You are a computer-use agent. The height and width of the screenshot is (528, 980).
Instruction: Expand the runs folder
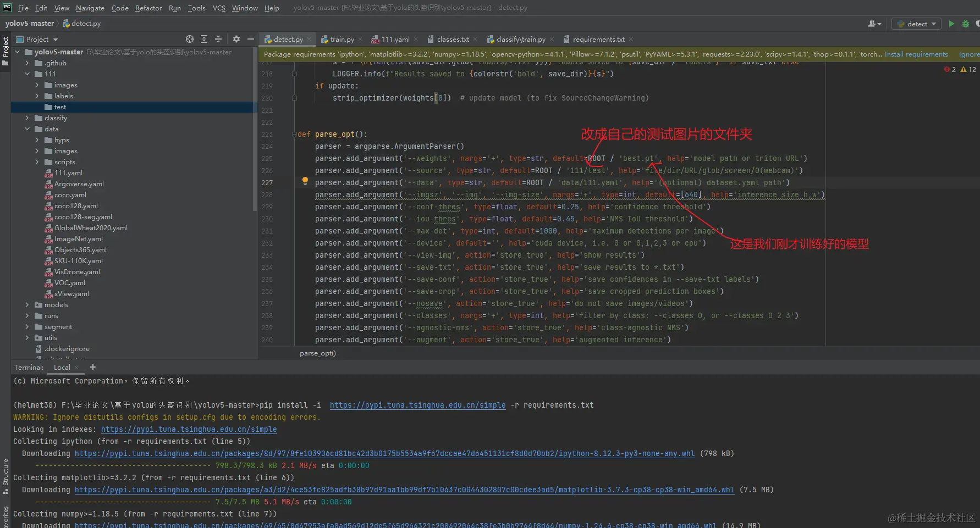click(27, 316)
